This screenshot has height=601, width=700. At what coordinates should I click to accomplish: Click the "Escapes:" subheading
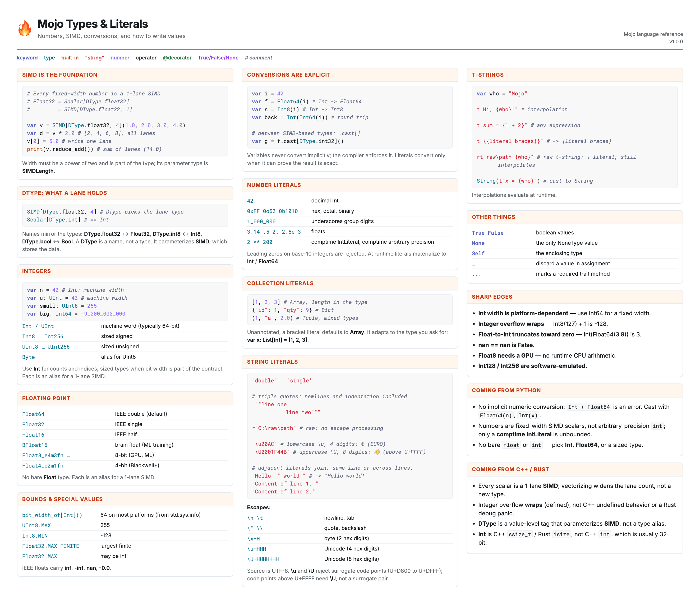[x=259, y=507]
